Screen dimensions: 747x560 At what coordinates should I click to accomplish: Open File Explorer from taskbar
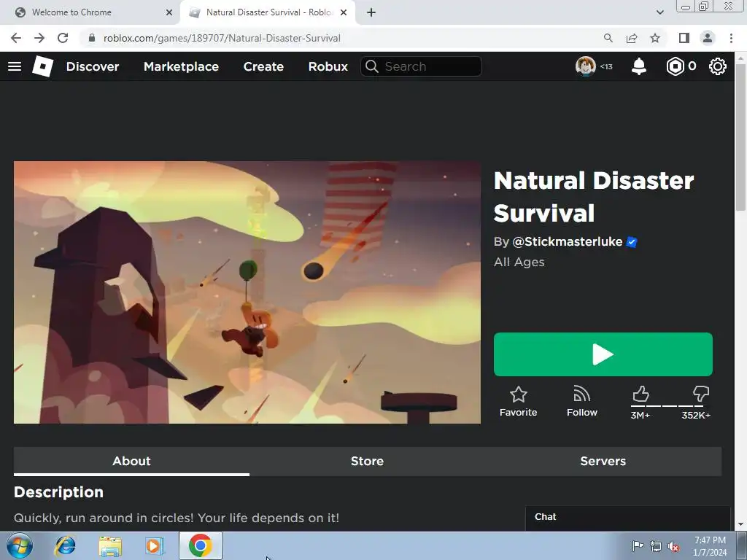[110, 545]
